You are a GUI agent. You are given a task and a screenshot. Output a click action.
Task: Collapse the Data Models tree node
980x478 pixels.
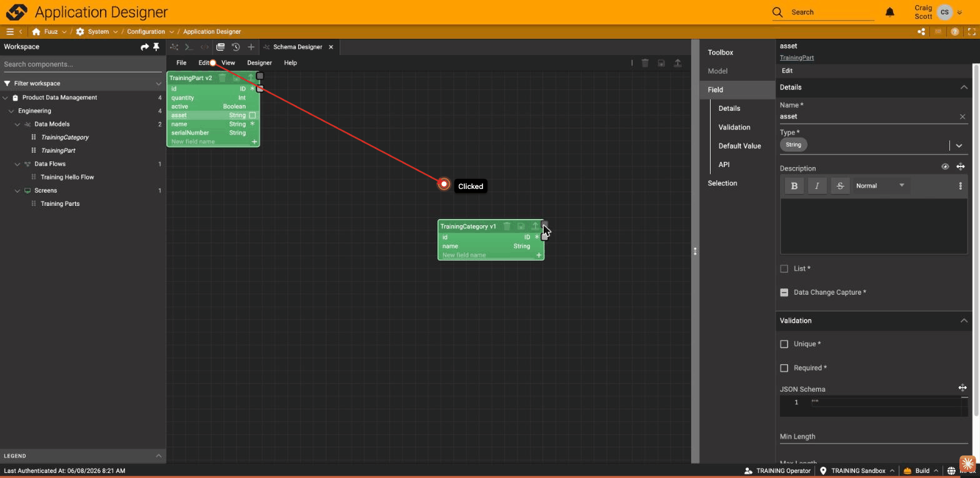point(17,125)
